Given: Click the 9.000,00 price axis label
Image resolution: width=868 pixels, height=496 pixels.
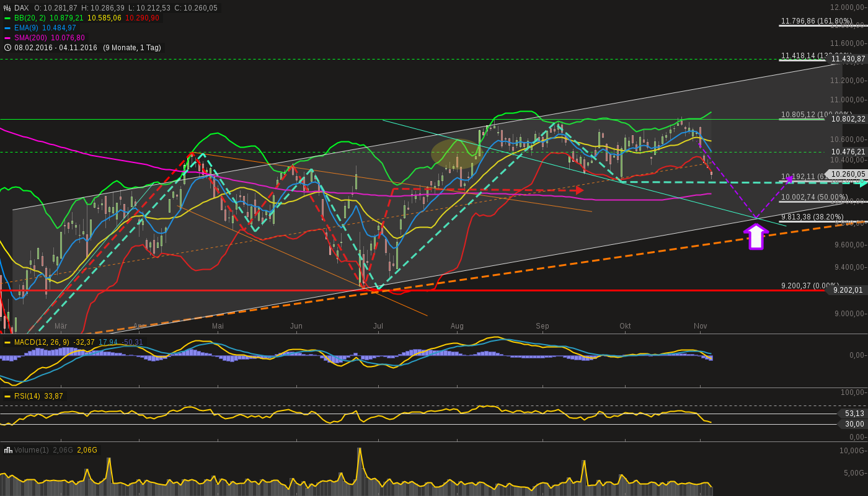Looking at the screenshot, I should tap(849, 313).
